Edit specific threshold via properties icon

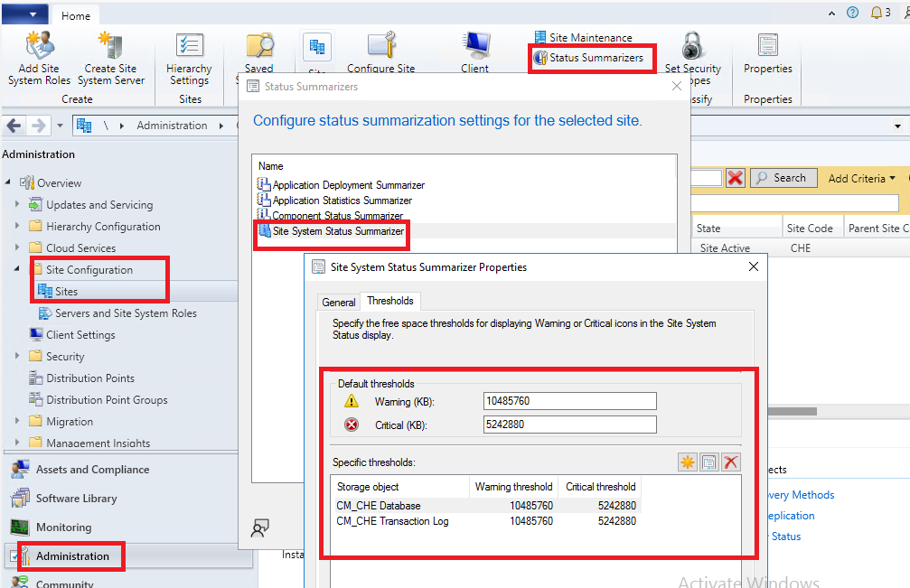pyautogui.click(x=708, y=462)
